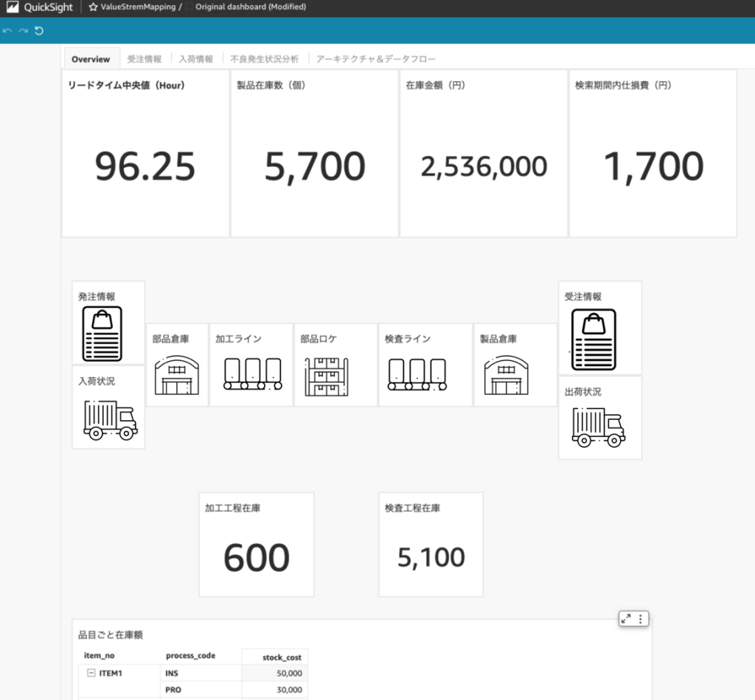Select the Overview tab
Image resolution: width=755 pixels, height=700 pixels.
91,59
